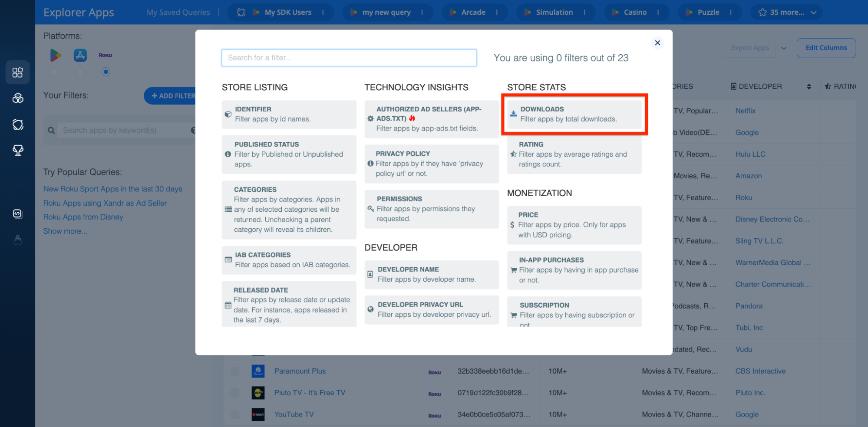Screen dimensions: 868x427
Task: Open Roku Apps using Xandr query link
Action: pyautogui.click(x=105, y=203)
